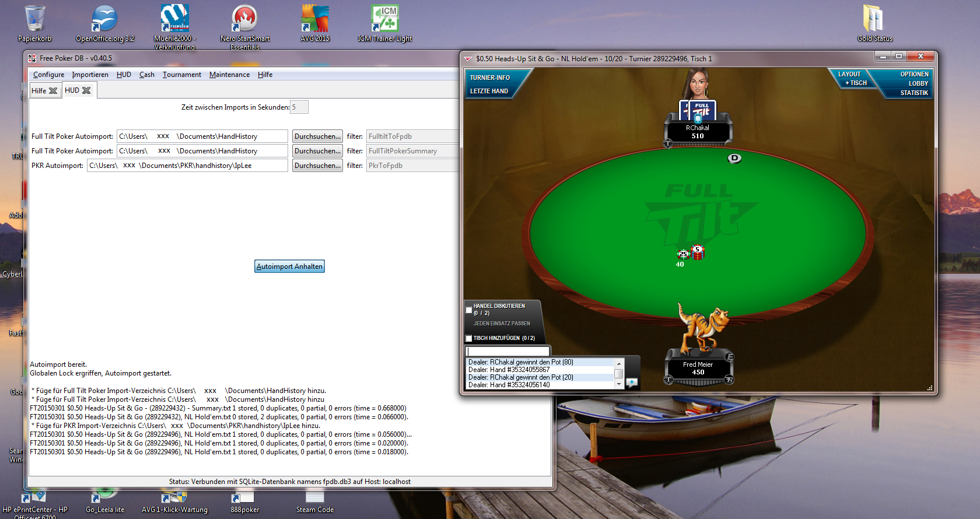The width and height of the screenshot is (980, 519).
Task: Open the HP ePrintCenter desktop shortcut
Action: point(35,505)
